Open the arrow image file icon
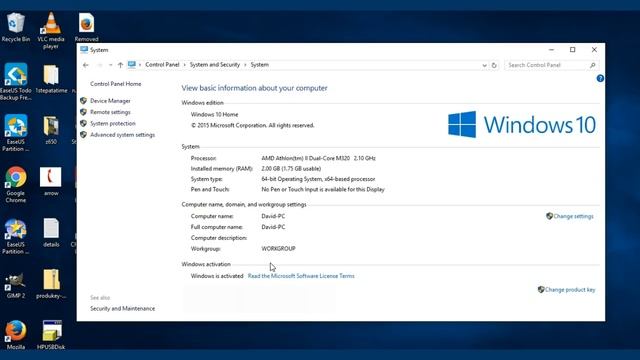This screenshot has height=360, width=640. (51, 181)
